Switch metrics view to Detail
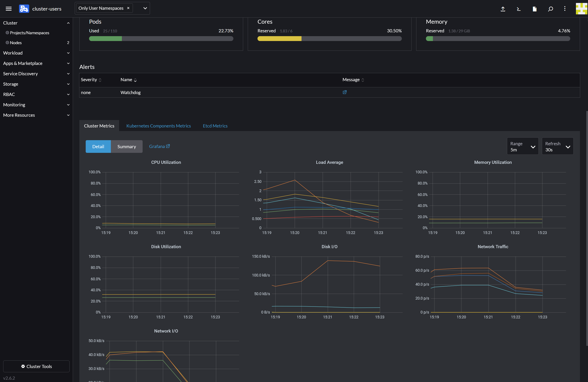This screenshot has width=588, height=382. pos(98,146)
